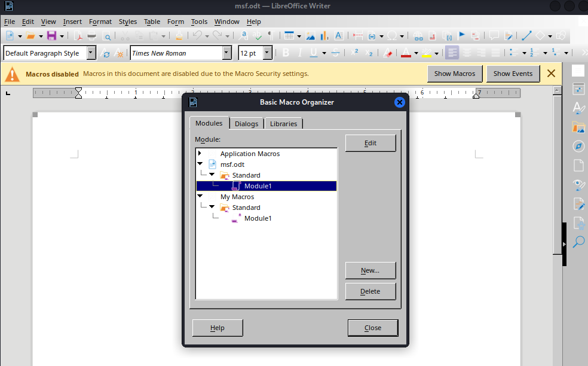Open the sidebar Styles panel
The width and height of the screenshot is (588, 366).
[x=578, y=108]
